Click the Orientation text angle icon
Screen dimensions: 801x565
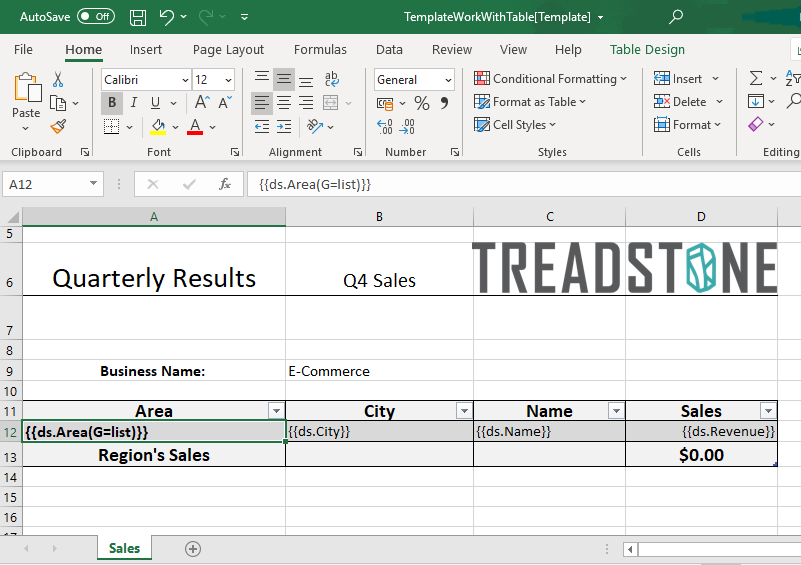[314, 126]
